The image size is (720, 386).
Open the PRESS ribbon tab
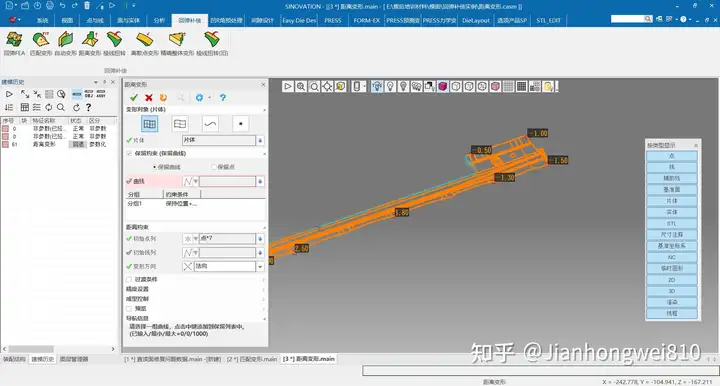[333, 20]
